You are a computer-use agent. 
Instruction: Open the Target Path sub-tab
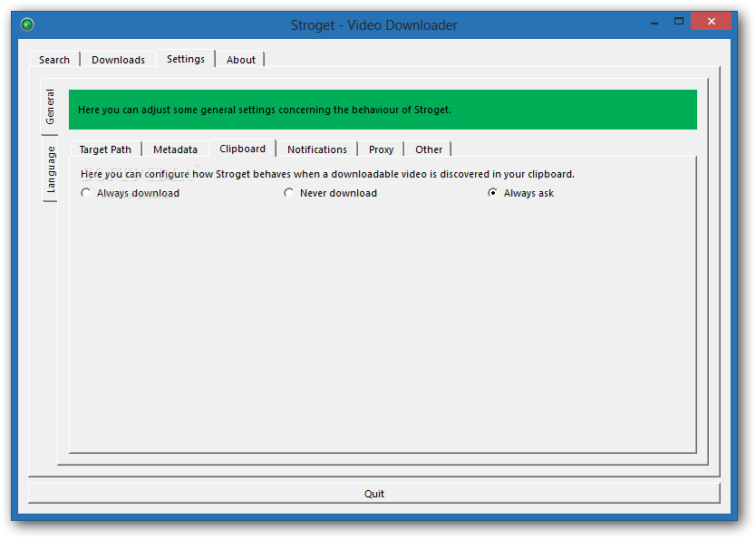pos(105,149)
